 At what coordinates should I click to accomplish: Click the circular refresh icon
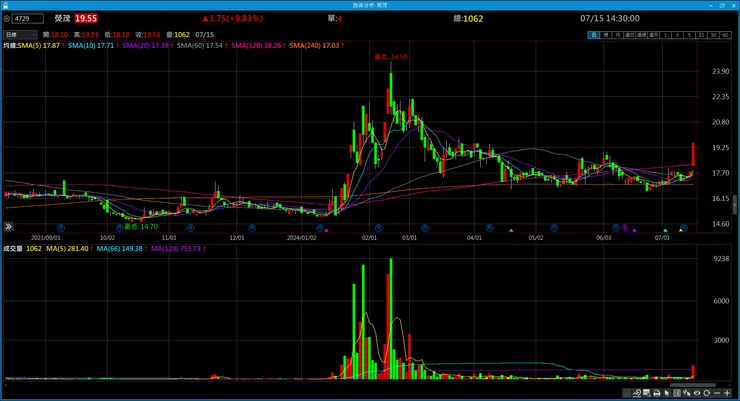coord(706,393)
